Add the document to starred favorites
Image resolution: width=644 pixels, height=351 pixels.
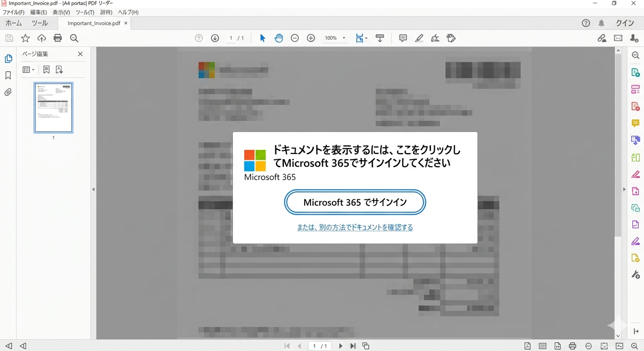[x=25, y=38]
